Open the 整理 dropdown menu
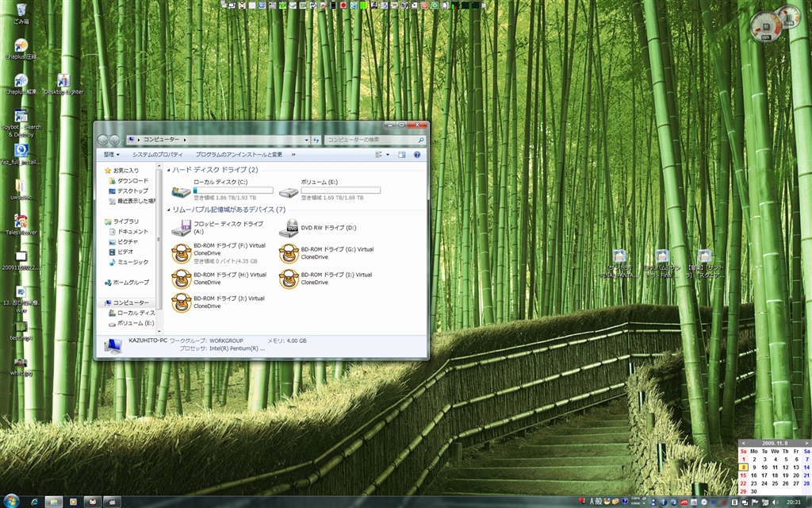Image resolution: width=812 pixels, height=508 pixels. click(x=111, y=155)
